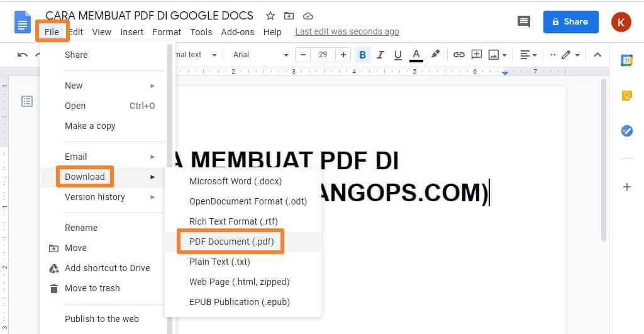Screen dimensions: 644x334
Task: Open insert image dropdown
Action: point(497,55)
